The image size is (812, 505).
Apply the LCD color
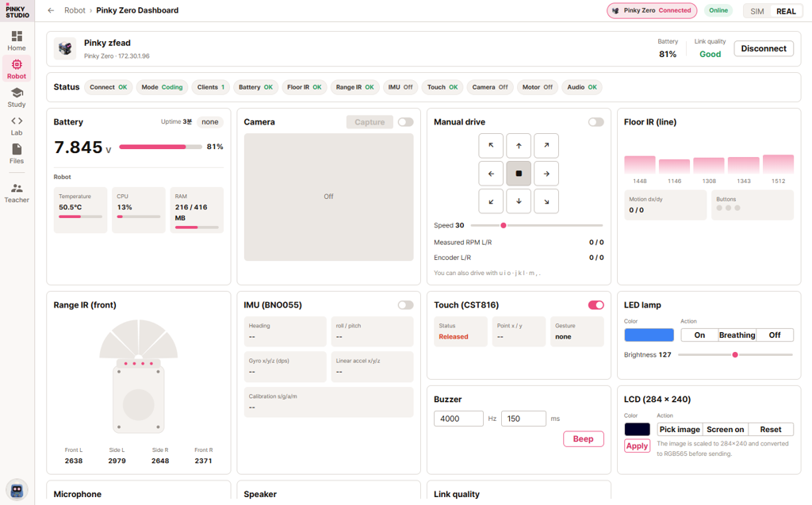pyautogui.click(x=637, y=446)
